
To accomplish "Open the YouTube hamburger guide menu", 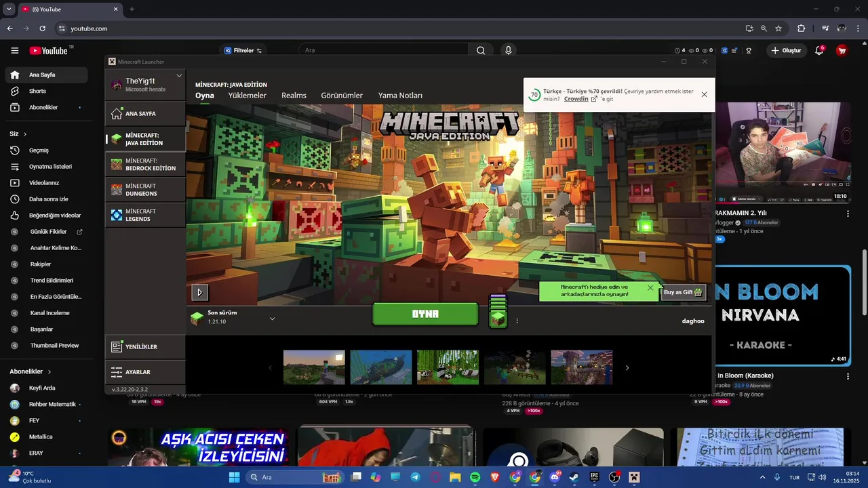I will (x=15, y=51).
